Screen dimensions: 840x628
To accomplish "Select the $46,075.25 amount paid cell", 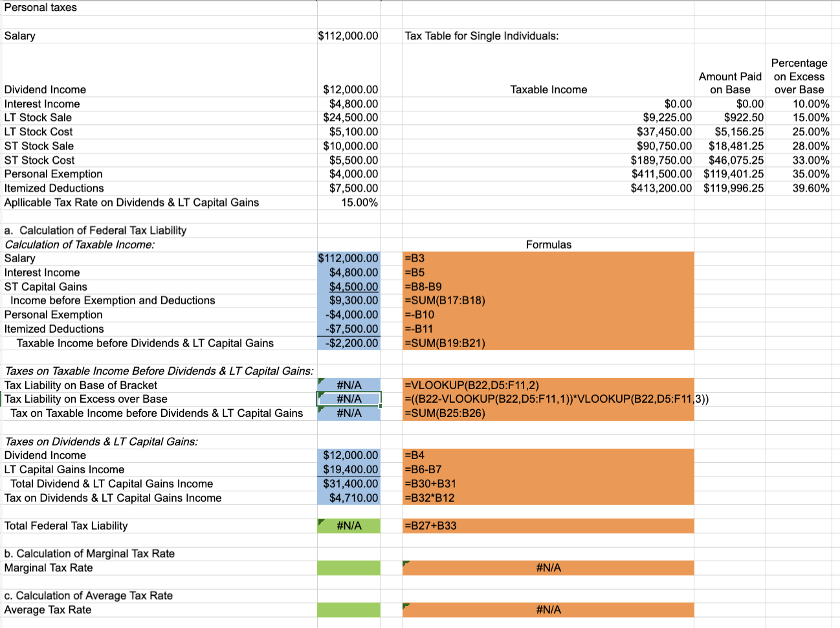I will coord(730,160).
